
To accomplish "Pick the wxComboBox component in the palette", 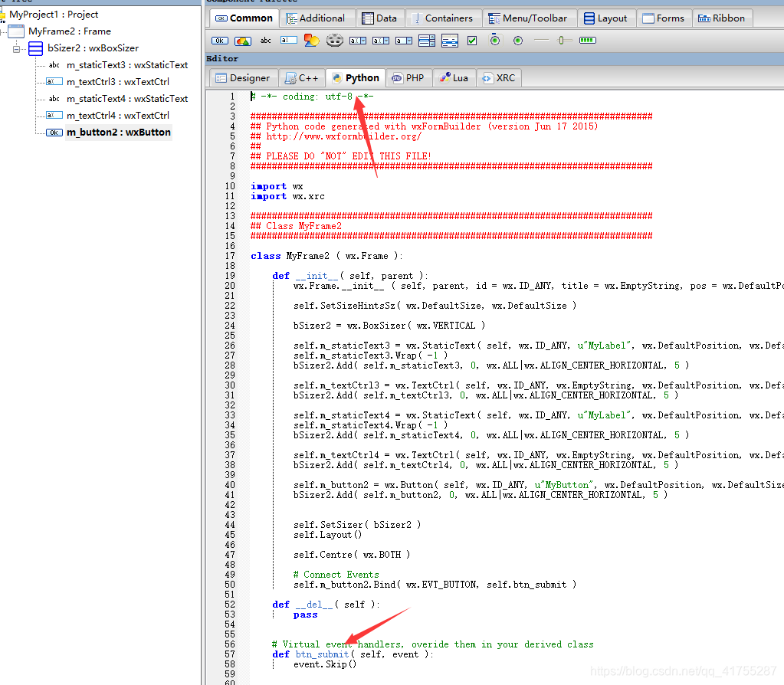I will [357, 41].
